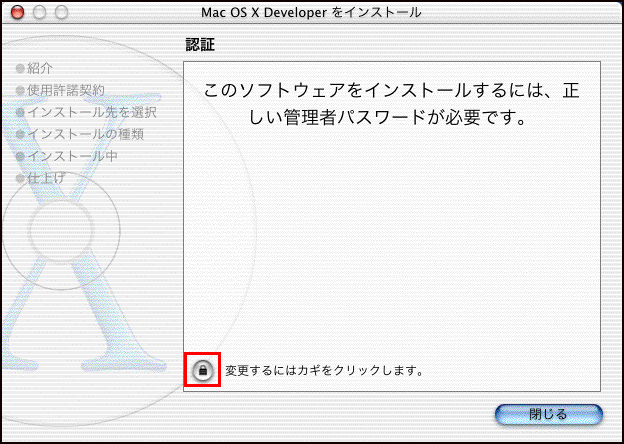
Task: Click the 変更するにはカギをクリックします text
Action: pos(324,371)
